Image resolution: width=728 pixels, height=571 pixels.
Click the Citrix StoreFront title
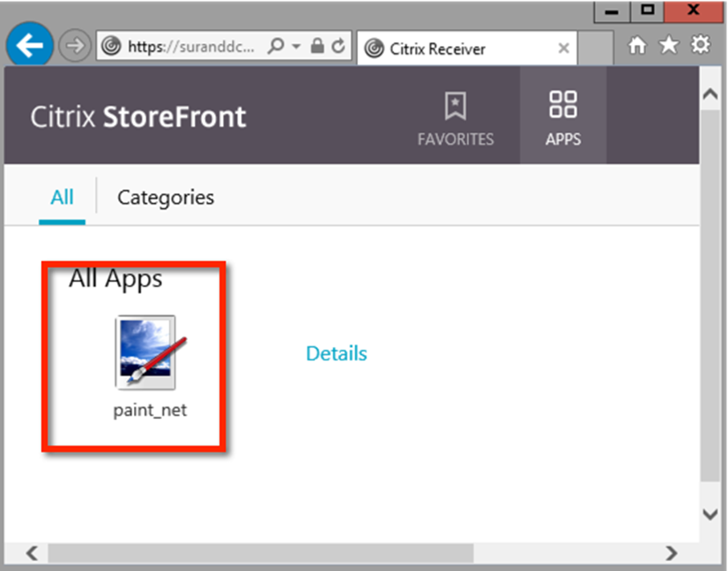(x=138, y=116)
